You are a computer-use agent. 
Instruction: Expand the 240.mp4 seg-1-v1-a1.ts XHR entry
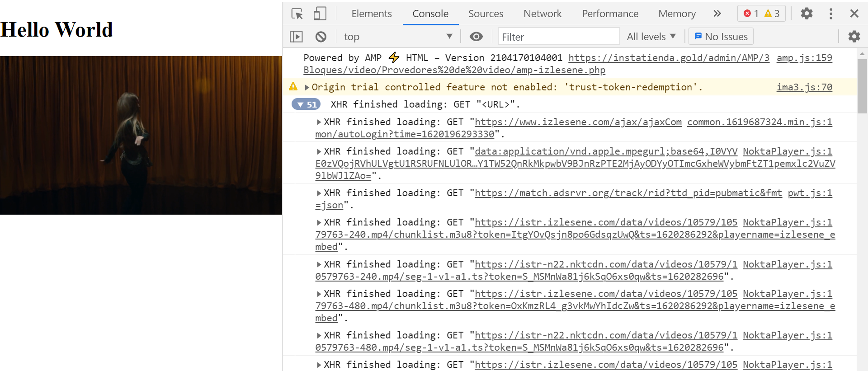click(x=319, y=264)
